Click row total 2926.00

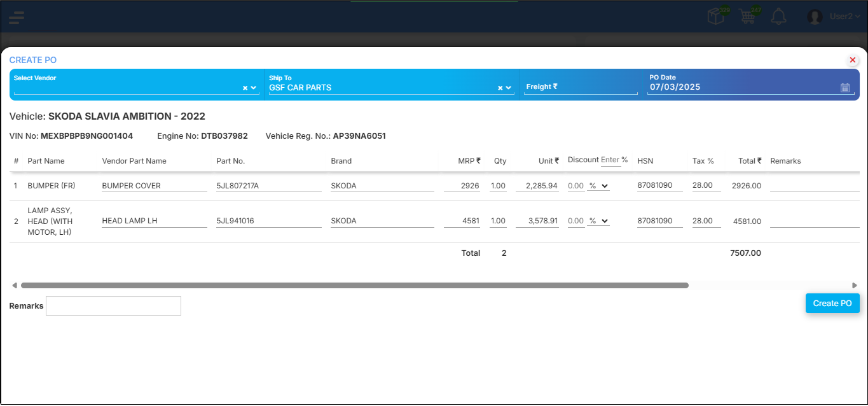[747, 186]
